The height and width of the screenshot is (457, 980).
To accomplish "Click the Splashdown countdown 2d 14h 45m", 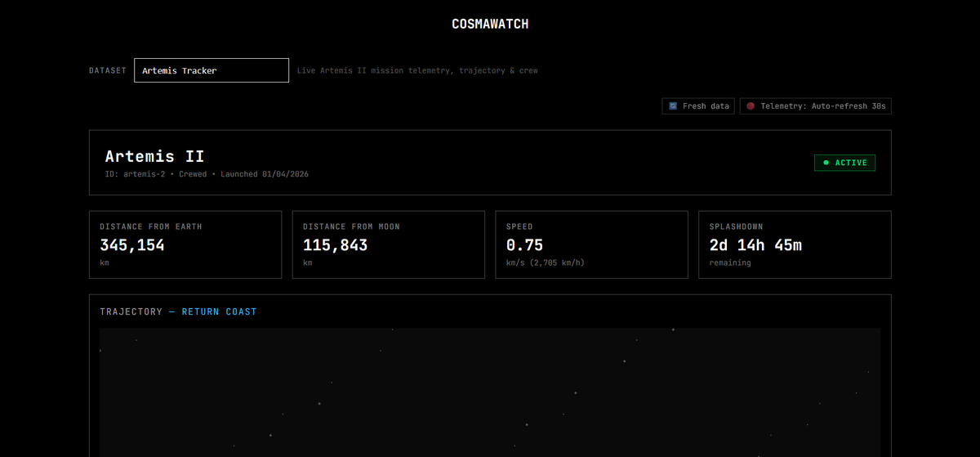I will [755, 244].
